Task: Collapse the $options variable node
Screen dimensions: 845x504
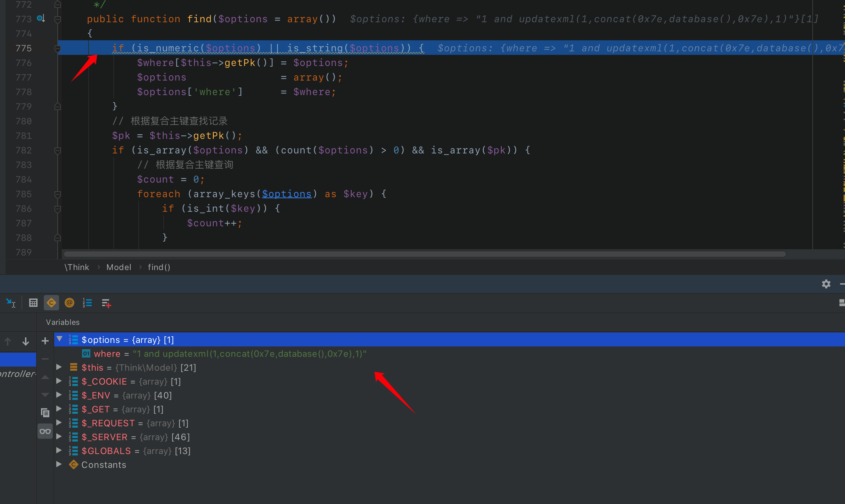Action: (59, 339)
